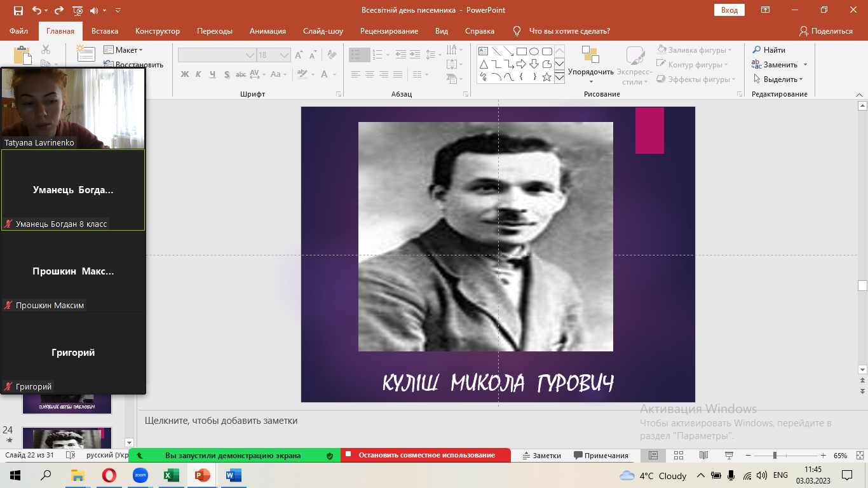Click the Find (Найти) magnifier button

(769, 50)
